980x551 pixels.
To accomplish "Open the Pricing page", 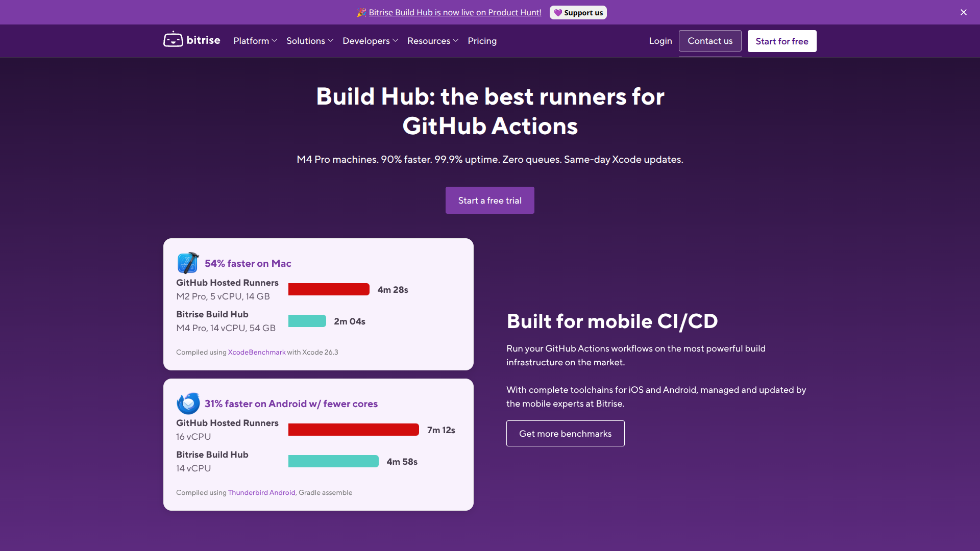I will (x=482, y=41).
